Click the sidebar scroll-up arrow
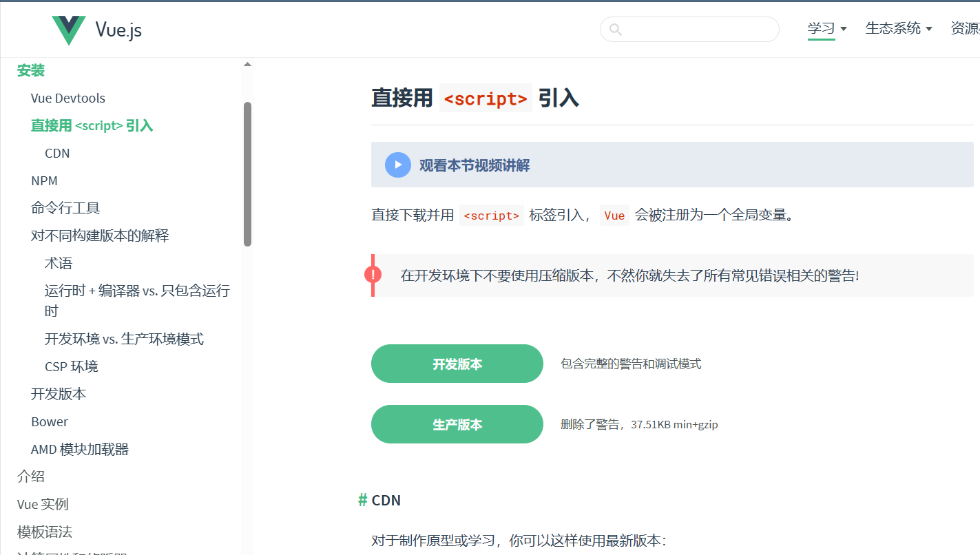This screenshot has height=555, width=980. 247,65
